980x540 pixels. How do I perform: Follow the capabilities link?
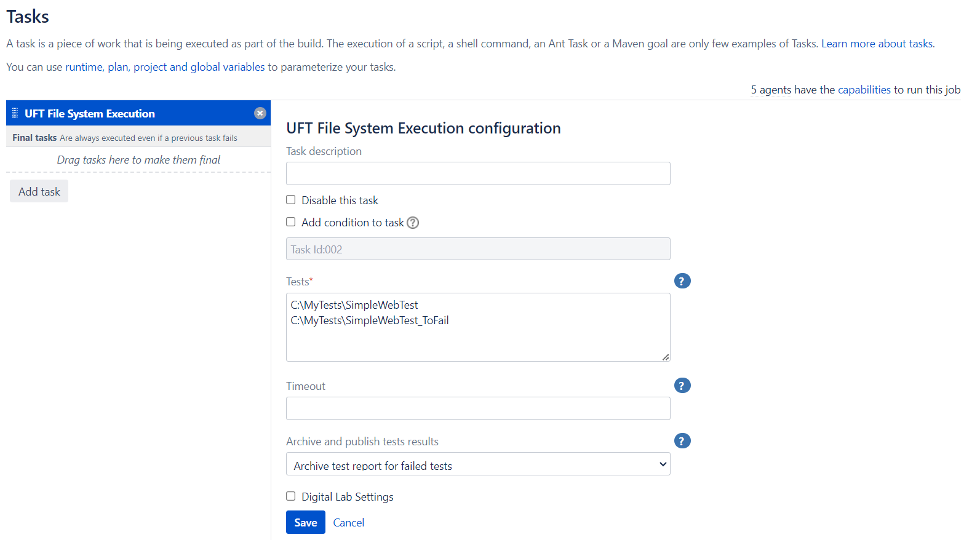864,90
